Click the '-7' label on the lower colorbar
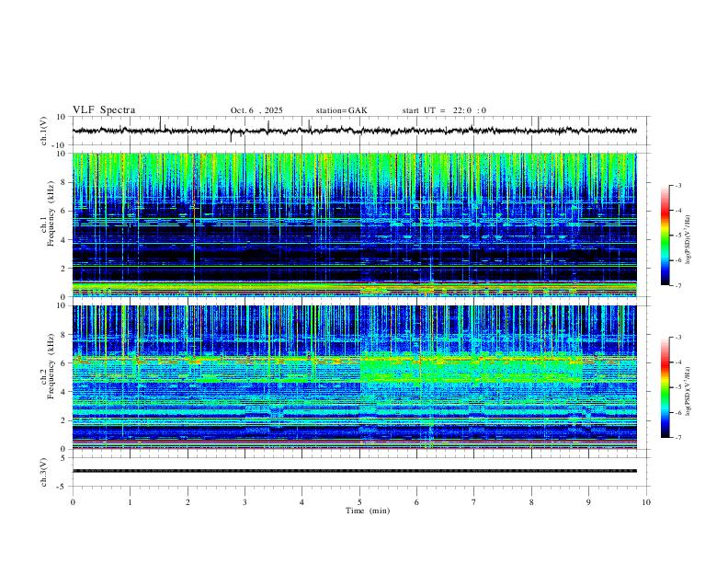The width and height of the screenshot is (728, 563). point(677,437)
